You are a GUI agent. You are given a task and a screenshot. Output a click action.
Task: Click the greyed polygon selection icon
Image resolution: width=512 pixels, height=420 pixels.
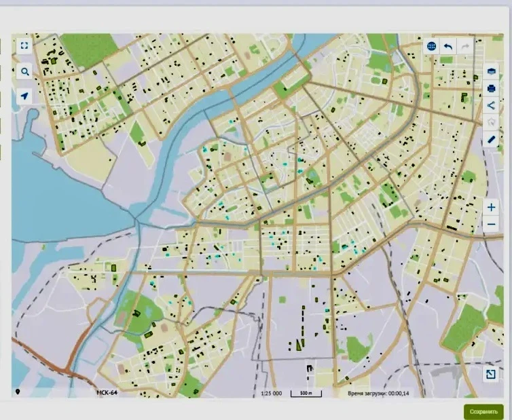point(491,122)
